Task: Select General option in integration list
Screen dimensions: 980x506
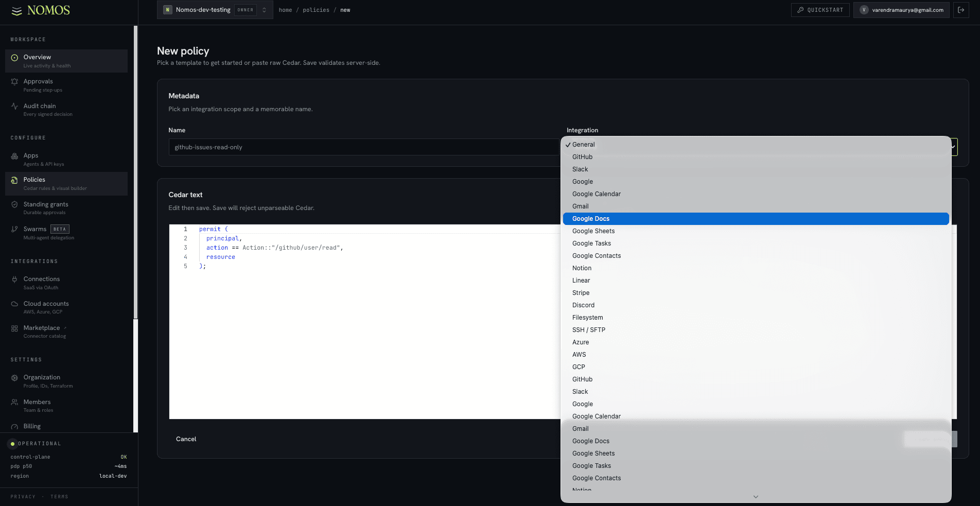Action: [756, 145]
